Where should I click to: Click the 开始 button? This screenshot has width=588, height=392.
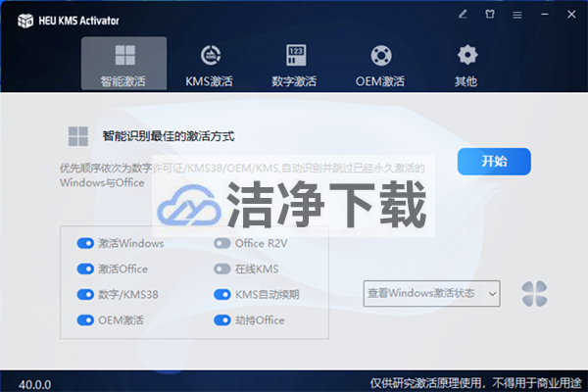(x=494, y=162)
